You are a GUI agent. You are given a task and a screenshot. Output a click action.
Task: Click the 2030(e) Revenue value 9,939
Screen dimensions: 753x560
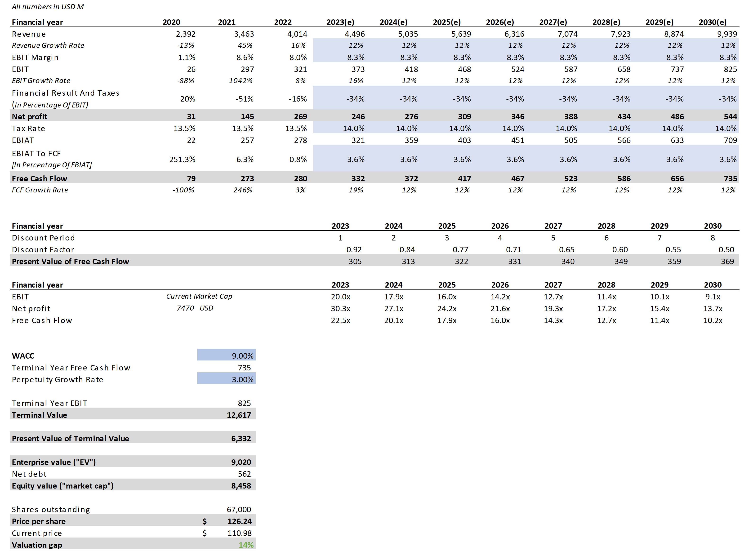[727, 34]
